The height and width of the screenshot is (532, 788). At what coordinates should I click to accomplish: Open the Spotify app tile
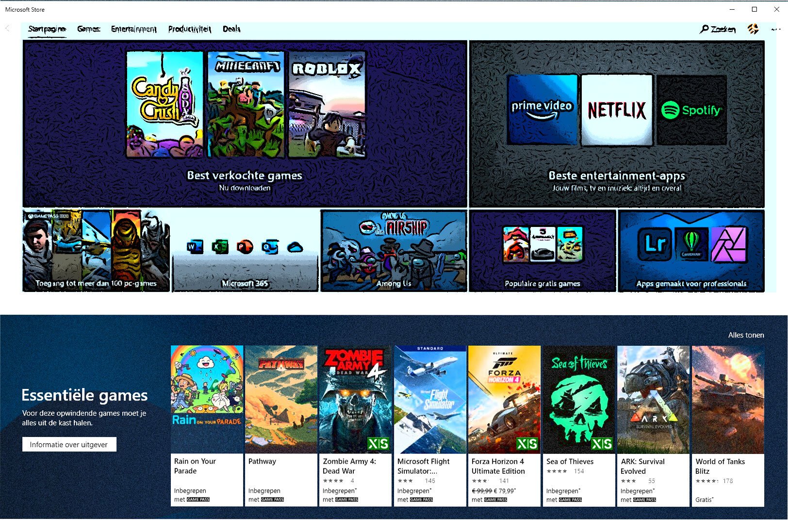pyautogui.click(x=691, y=110)
